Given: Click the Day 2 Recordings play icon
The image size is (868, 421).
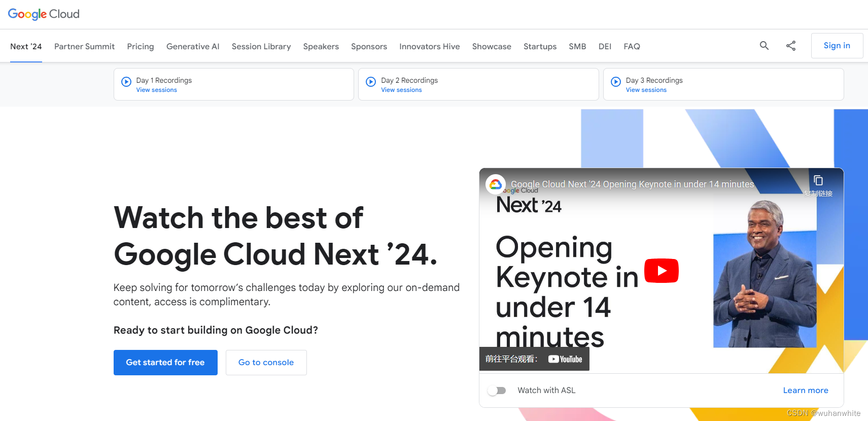Looking at the screenshot, I should pyautogui.click(x=371, y=82).
